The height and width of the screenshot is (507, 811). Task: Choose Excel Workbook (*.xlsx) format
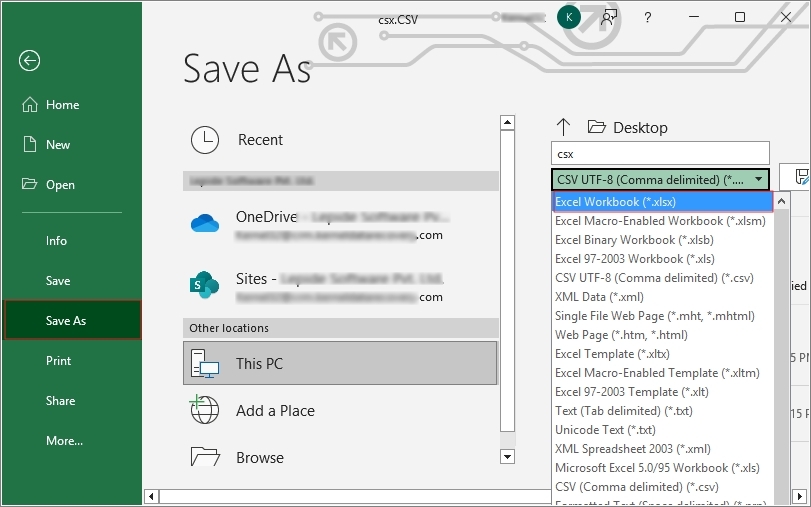click(x=663, y=202)
